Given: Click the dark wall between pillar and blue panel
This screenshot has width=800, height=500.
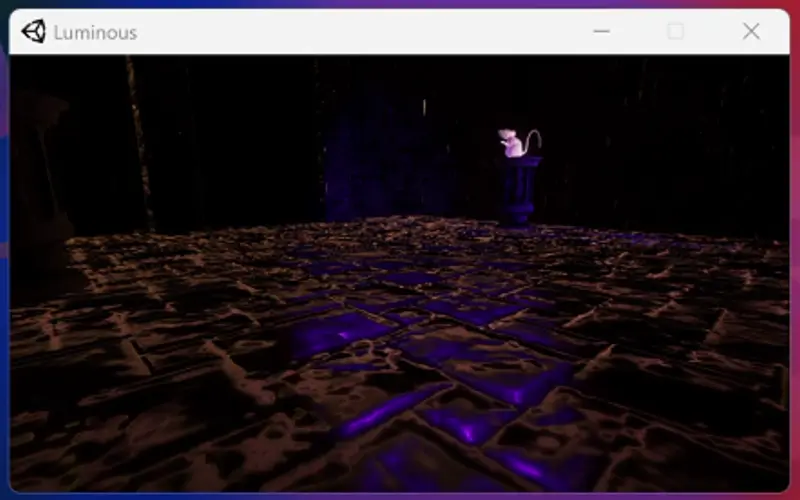Looking at the screenshot, I should tap(240, 140).
